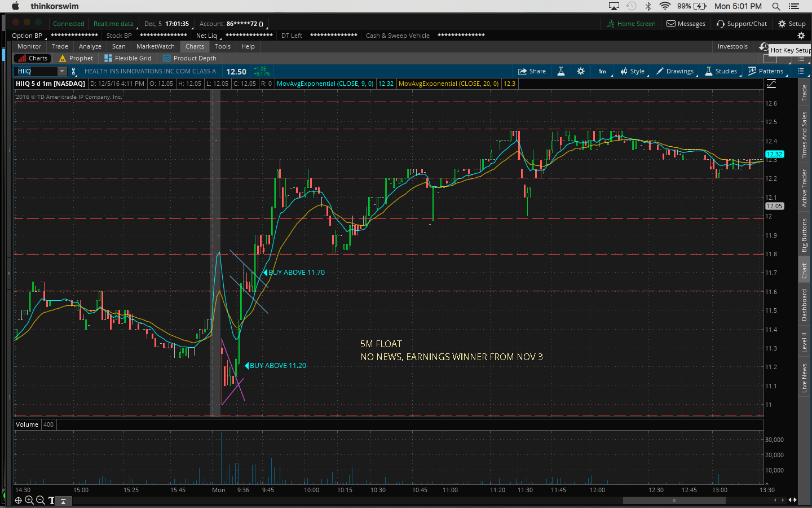Expand the HIIQ symbol dropdown arrow
Image resolution: width=812 pixels, height=508 pixels.
(61, 71)
